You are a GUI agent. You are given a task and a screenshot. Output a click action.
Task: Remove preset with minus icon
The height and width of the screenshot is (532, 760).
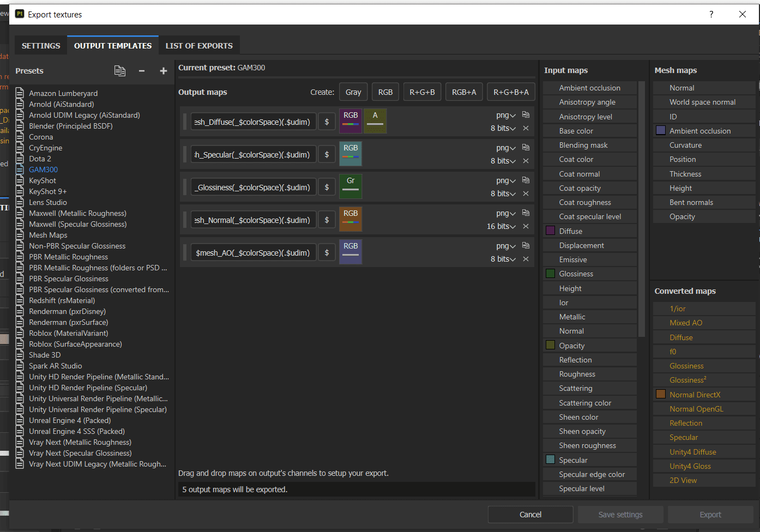point(142,71)
